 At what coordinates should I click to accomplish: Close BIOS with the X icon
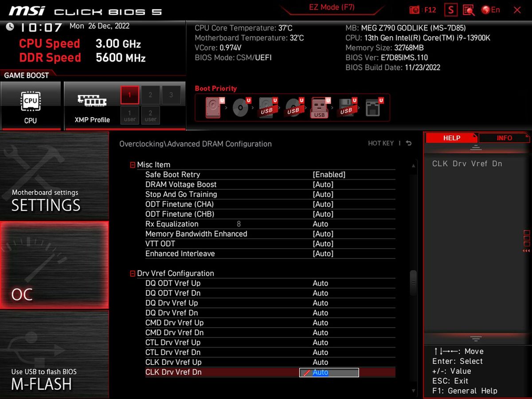517,10
